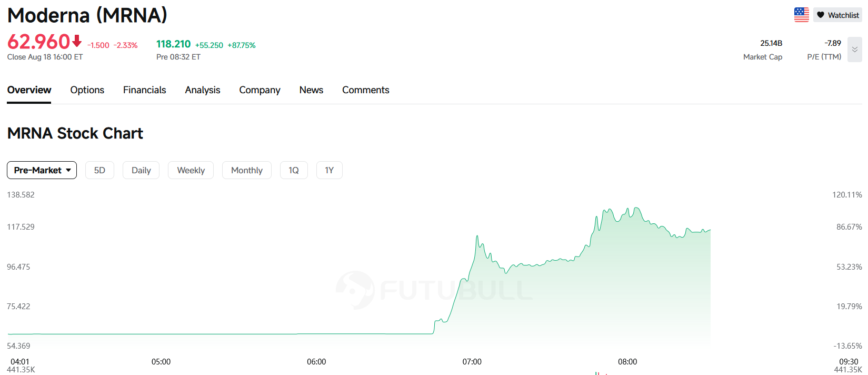Show the 1Q chart range
The image size is (868, 375).
pos(294,170)
